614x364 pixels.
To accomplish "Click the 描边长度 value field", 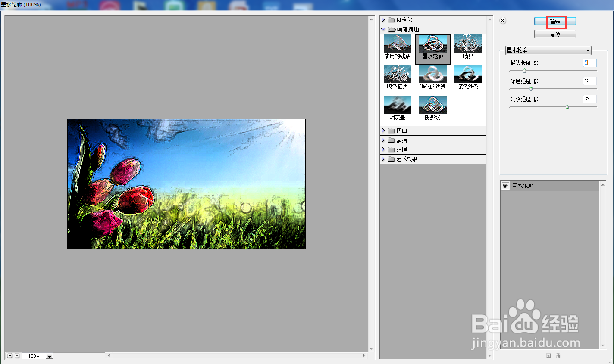I will pyautogui.click(x=589, y=63).
